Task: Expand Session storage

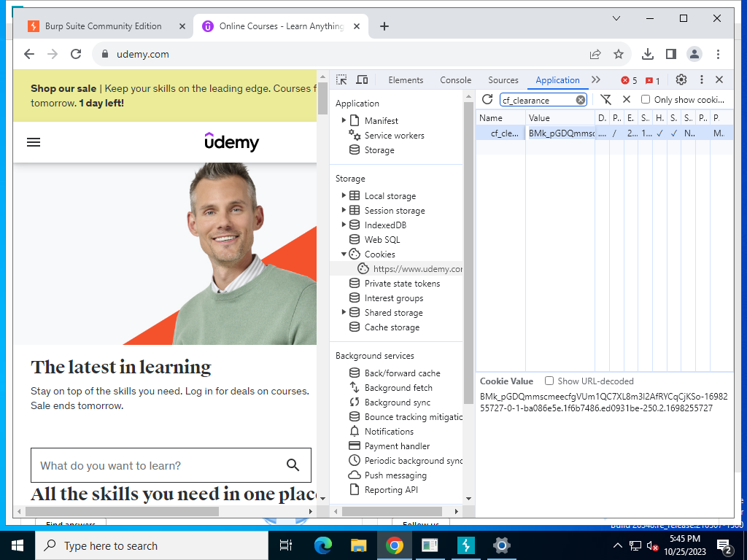Action: coord(344,210)
